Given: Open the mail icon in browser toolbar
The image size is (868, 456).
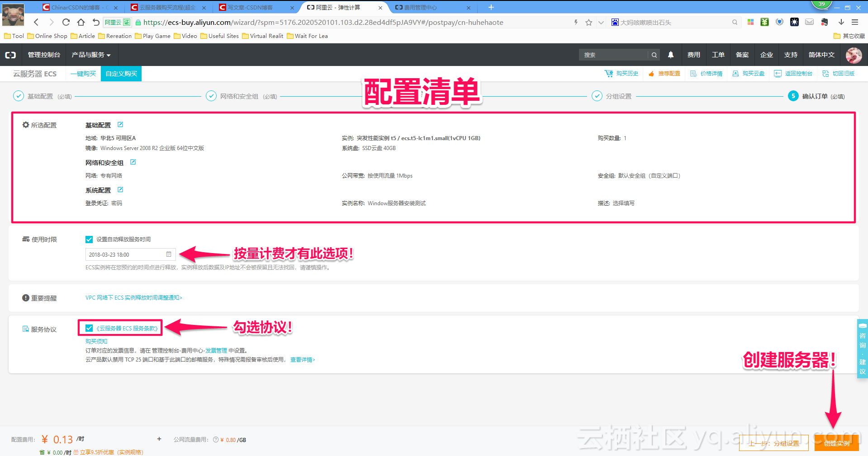Looking at the screenshot, I should coord(810,22).
